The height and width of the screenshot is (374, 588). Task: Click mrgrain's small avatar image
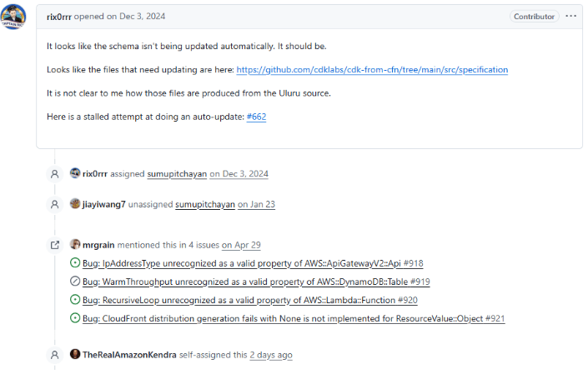point(75,244)
